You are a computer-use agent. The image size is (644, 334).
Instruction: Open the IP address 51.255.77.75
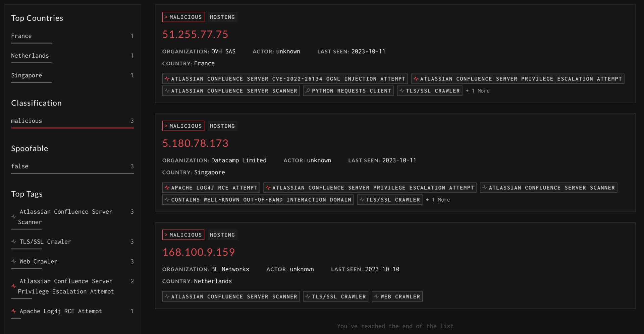click(196, 34)
